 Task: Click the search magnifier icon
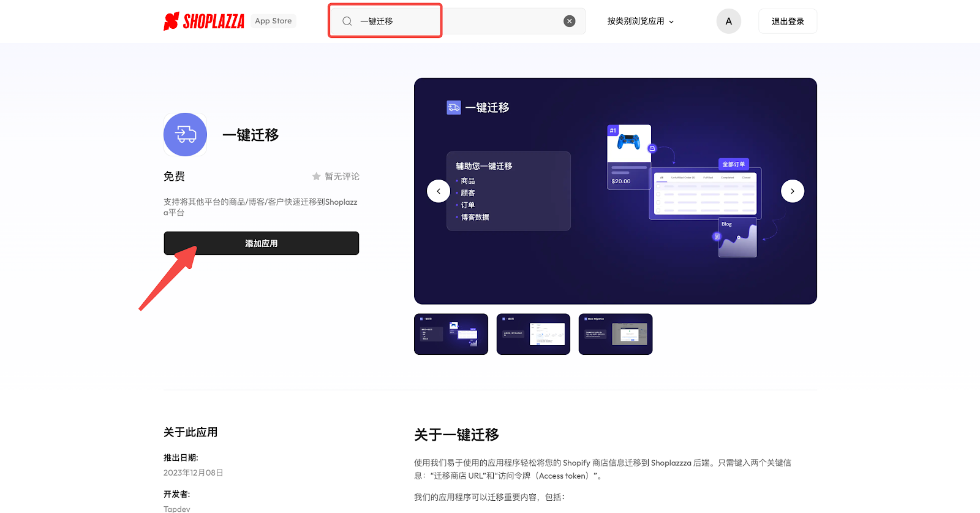point(347,21)
